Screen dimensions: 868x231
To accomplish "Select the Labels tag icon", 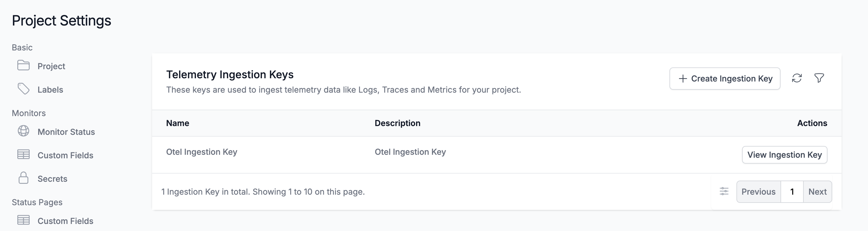I will [23, 89].
